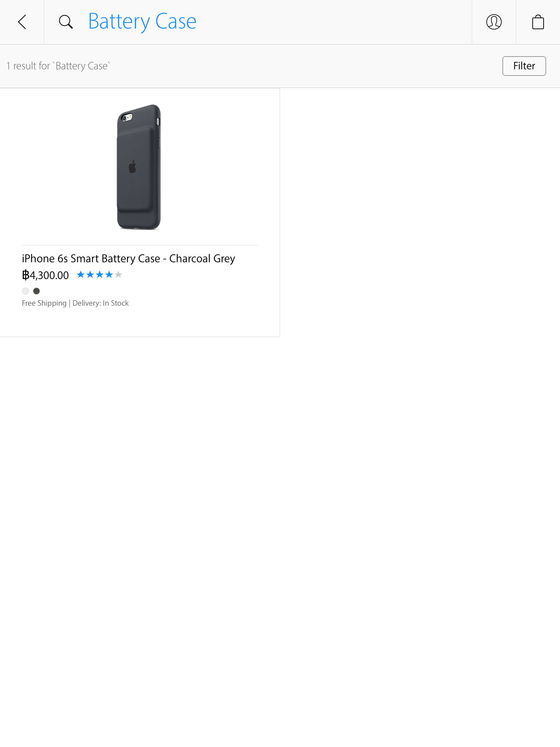560x747 pixels.
Task: Tap the third blue rating star
Action: click(100, 275)
